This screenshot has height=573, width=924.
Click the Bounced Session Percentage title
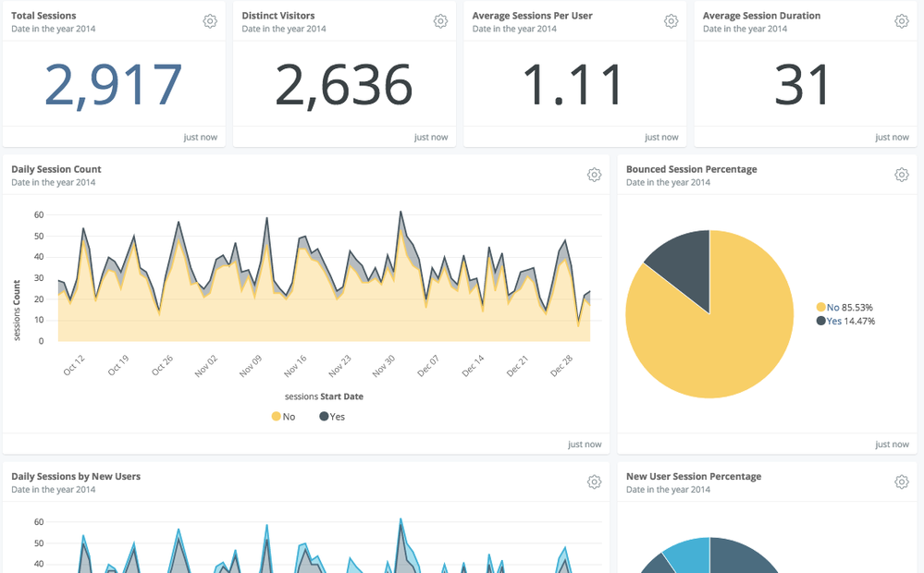pos(691,170)
